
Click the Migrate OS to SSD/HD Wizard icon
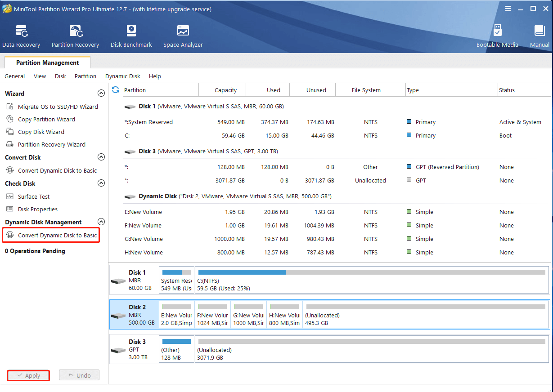(x=10, y=107)
